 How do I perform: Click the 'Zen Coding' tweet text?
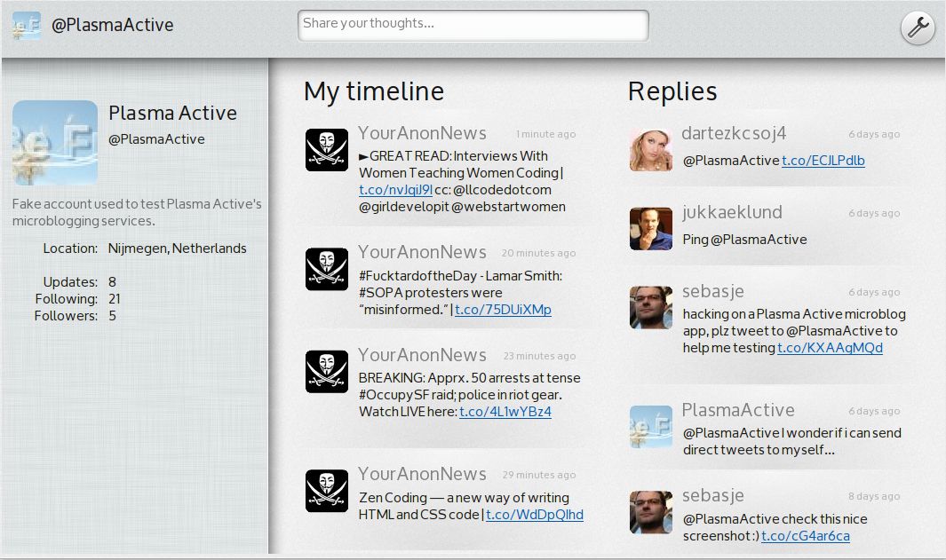[x=471, y=507]
